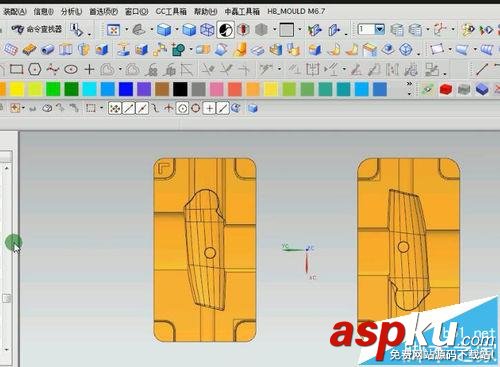
Task: Open the selection rectangle dropdown arrow
Action: pos(101,108)
